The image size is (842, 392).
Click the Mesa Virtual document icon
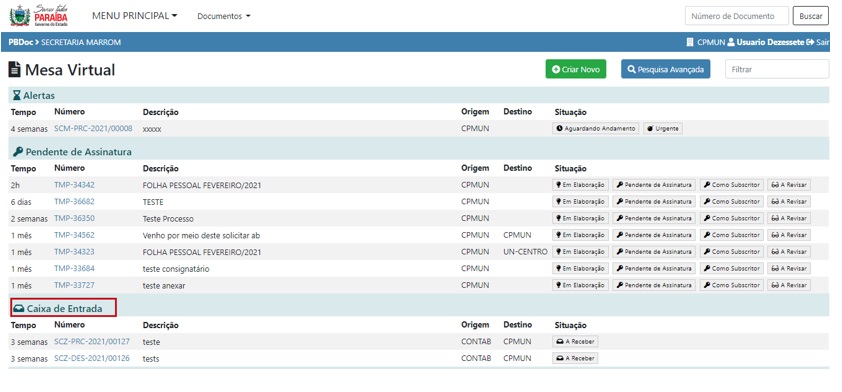(x=15, y=70)
